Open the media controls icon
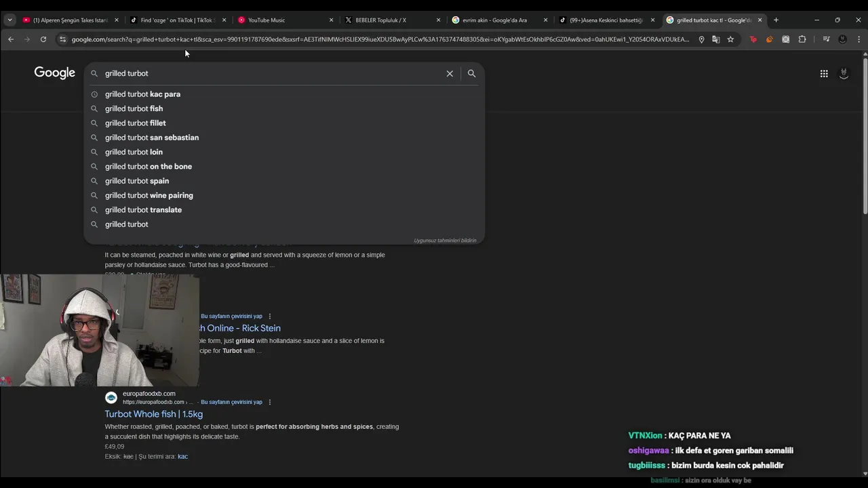This screenshot has height=488, width=868. click(x=826, y=39)
